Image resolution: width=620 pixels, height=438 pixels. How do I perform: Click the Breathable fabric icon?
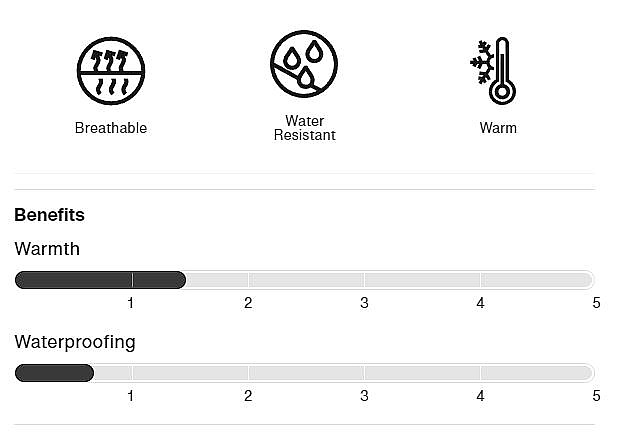[111, 71]
